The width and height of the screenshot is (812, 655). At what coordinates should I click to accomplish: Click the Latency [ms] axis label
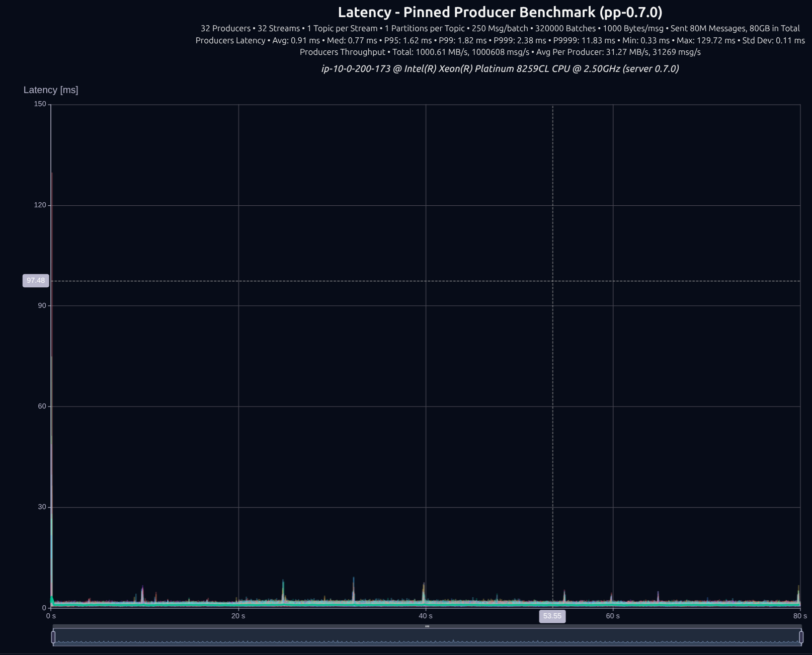pos(51,90)
